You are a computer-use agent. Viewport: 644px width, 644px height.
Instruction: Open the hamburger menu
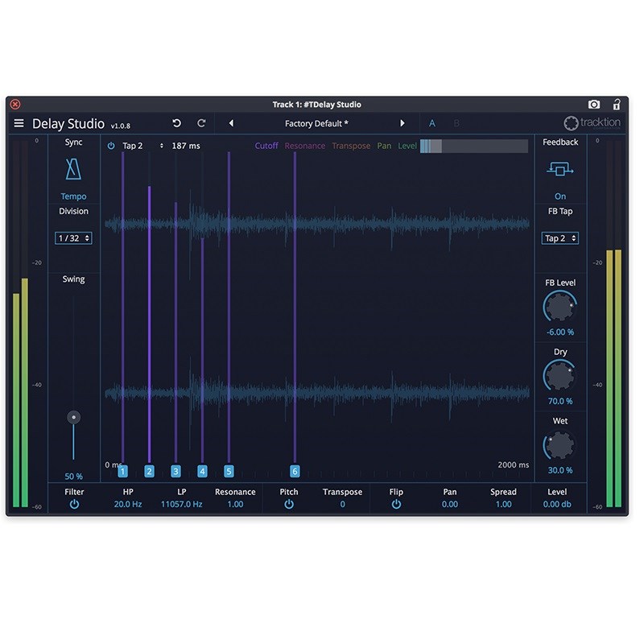[19, 123]
